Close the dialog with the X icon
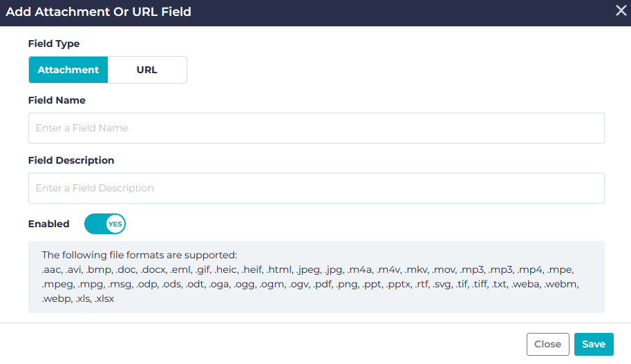The height and width of the screenshot is (364, 631). click(x=621, y=10)
